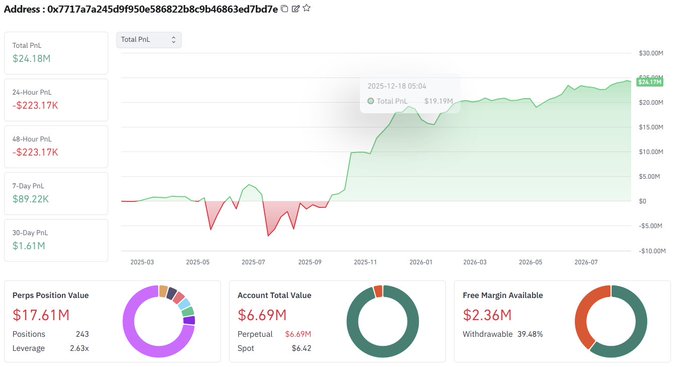Click the $10.00M y-axis label
The width and height of the screenshot is (679, 367).
pyautogui.click(x=651, y=152)
